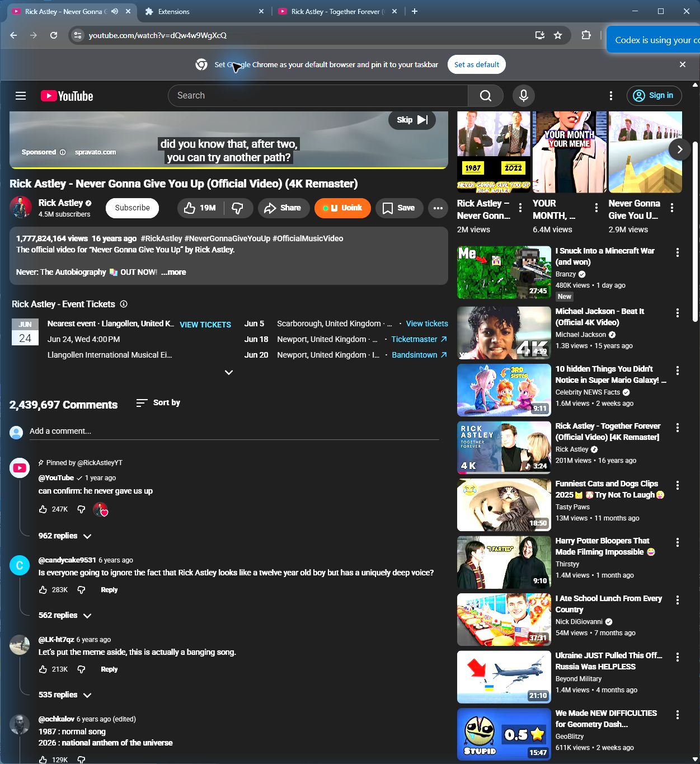
Task: Open the #RickAstley hashtag link
Action: tap(162, 238)
